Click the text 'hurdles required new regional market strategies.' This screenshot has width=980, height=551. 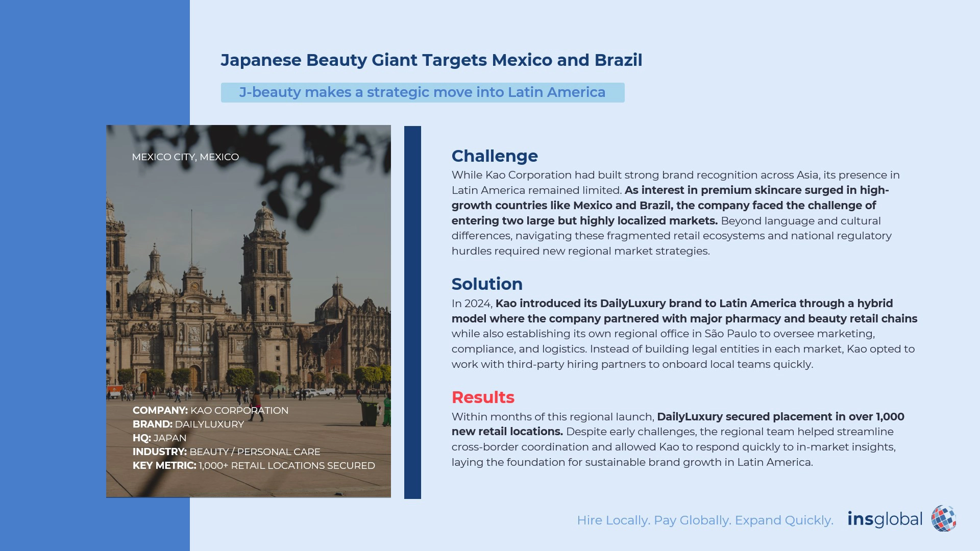point(580,251)
